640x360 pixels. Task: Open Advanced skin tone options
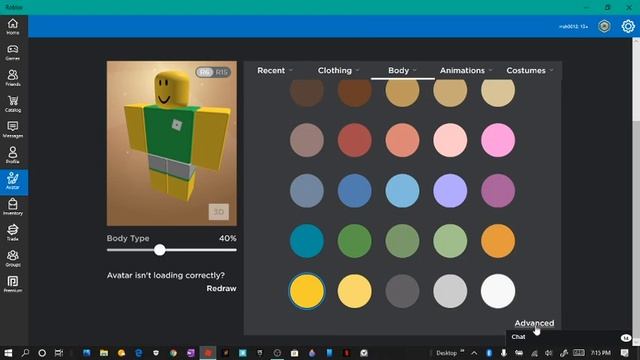point(534,323)
